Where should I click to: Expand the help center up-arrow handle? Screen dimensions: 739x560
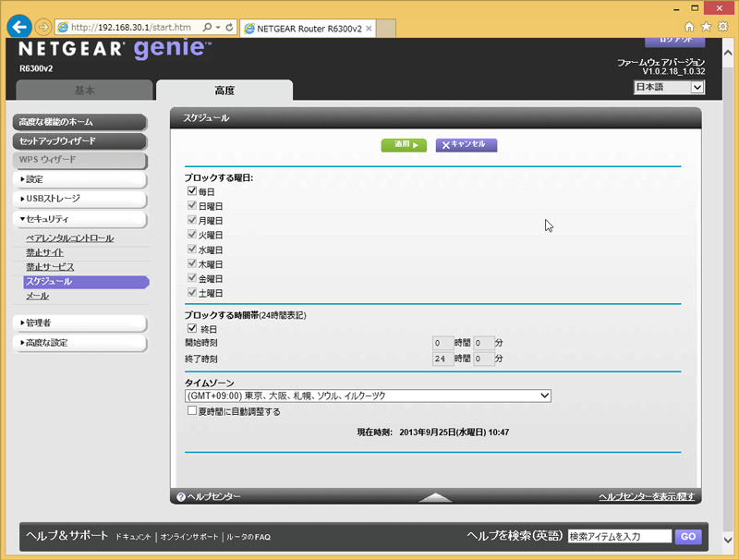pyautogui.click(x=436, y=498)
